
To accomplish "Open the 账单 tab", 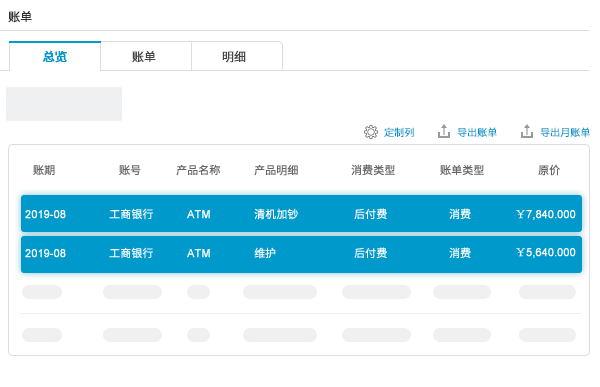I will pos(146,57).
